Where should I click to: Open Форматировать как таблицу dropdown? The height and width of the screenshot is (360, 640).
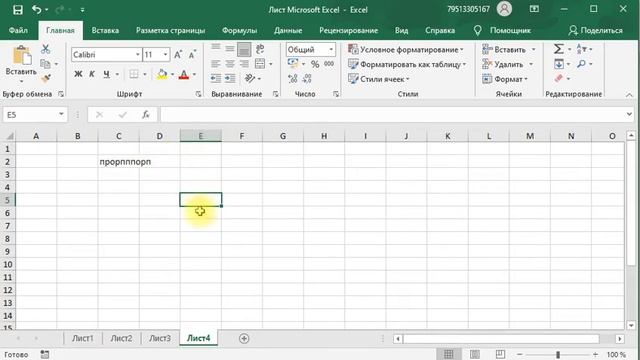coord(407,64)
